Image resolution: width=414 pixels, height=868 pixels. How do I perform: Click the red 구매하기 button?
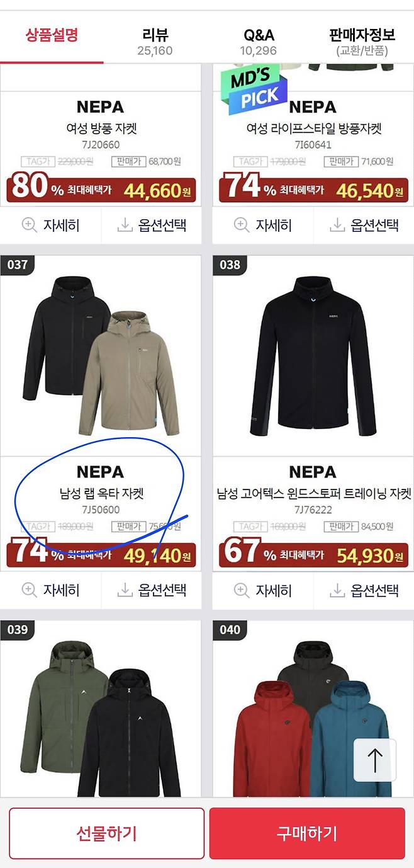(x=307, y=833)
